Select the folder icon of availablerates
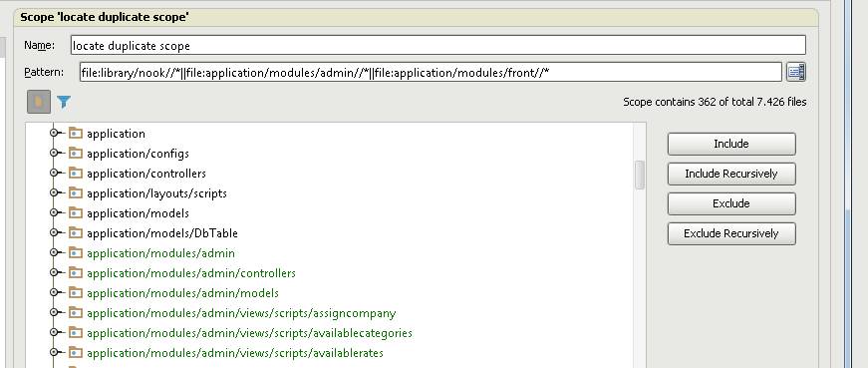The height and width of the screenshot is (368, 868). (76, 352)
